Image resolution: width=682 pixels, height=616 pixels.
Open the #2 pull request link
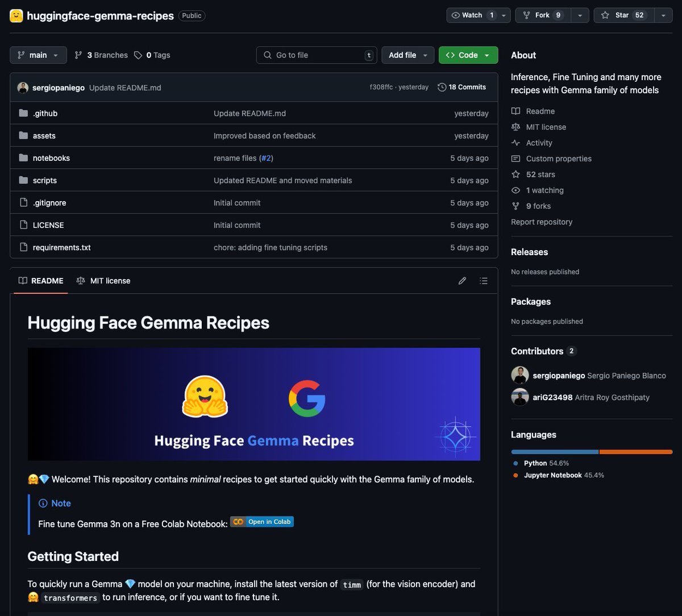[x=266, y=158]
